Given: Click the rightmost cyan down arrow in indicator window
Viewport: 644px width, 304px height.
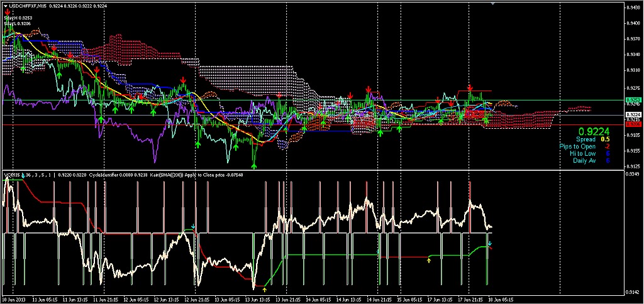Looking at the screenshot, I should click(490, 242).
